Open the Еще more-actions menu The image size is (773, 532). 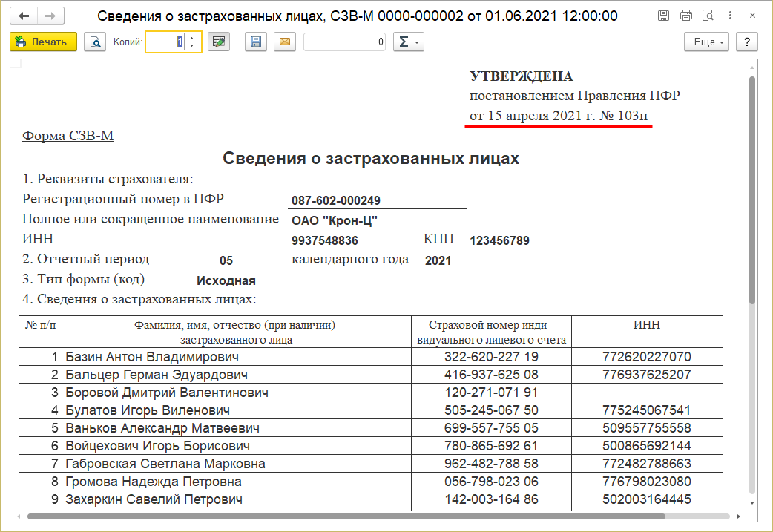(x=706, y=42)
